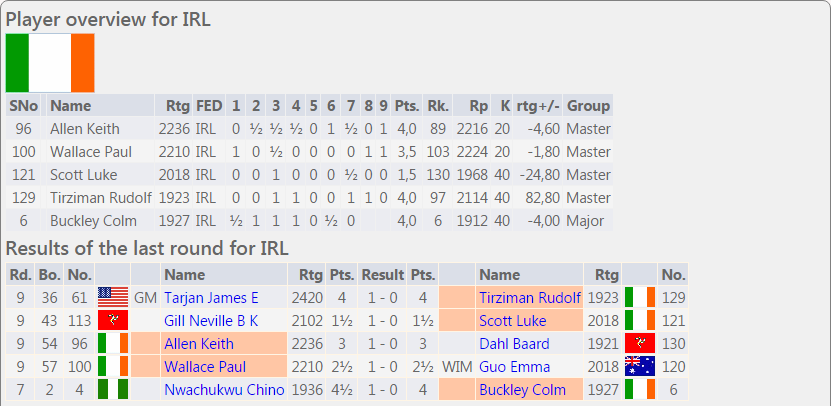Image resolution: width=831 pixels, height=406 pixels.
Task: Click the Isle of Man flag beside Dahl Baard
Action: point(639,343)
